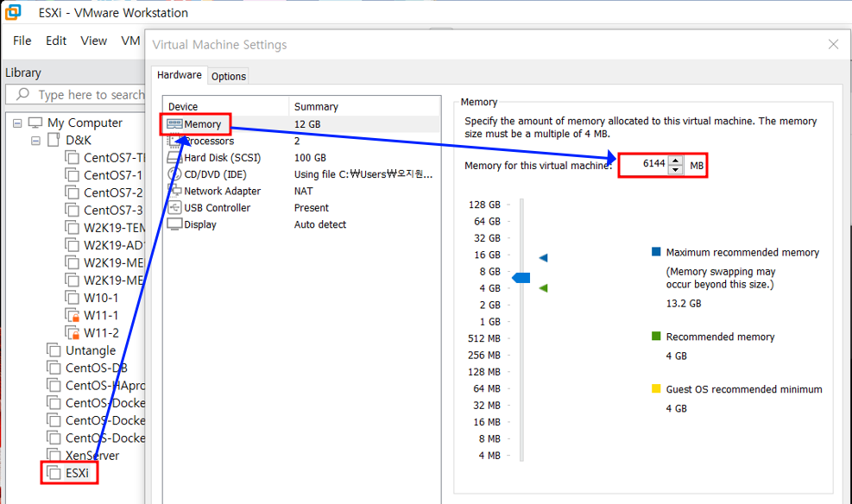Select CentOS7-1 in the library tree

click(x=113, y=175)
